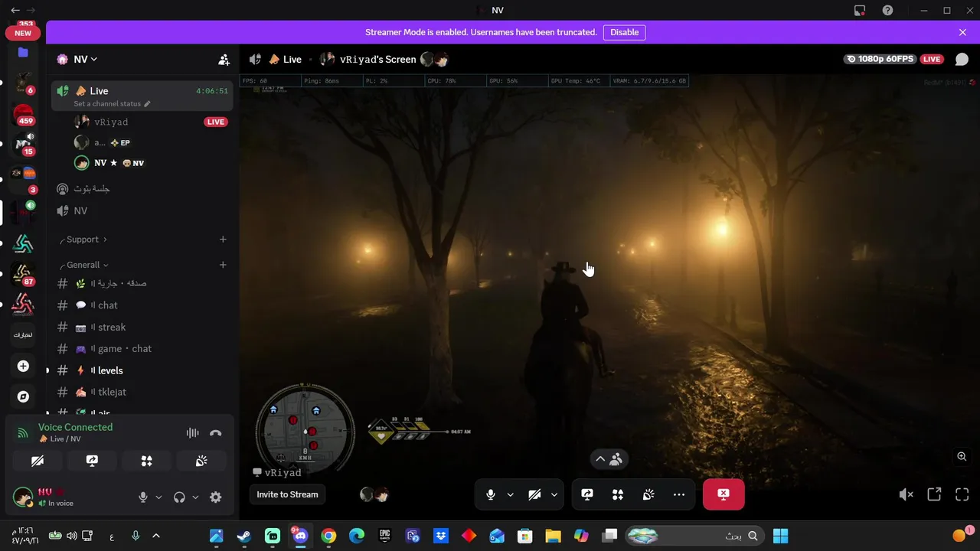Viewport: 980px width, 551px height.
Task: Deafen with headphones icon in user panel
Action: tap(179, 497)
